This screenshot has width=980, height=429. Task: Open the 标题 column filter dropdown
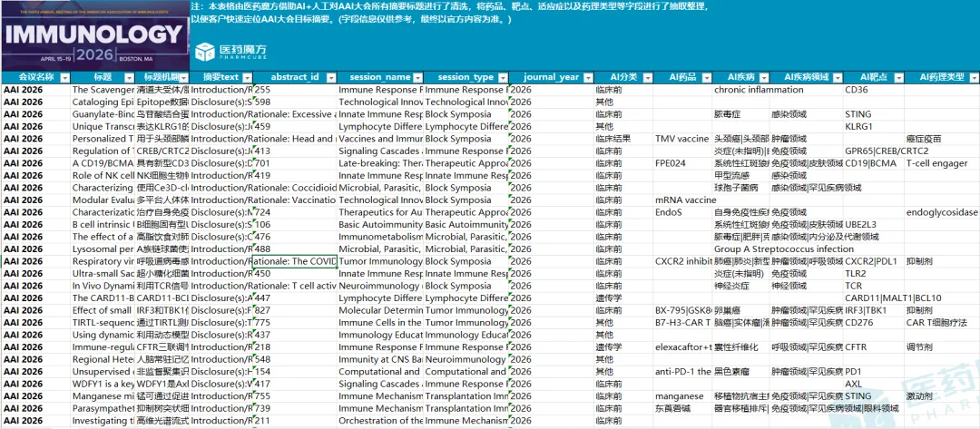[x=130, y=78]
